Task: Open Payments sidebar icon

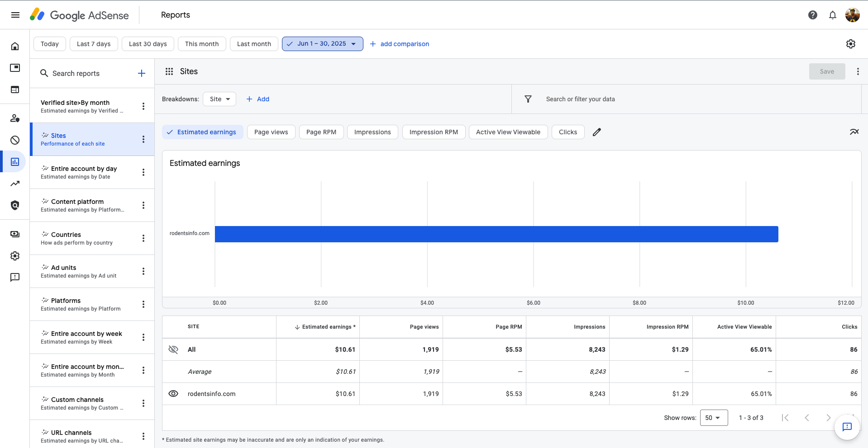Action: click(15, 234)
